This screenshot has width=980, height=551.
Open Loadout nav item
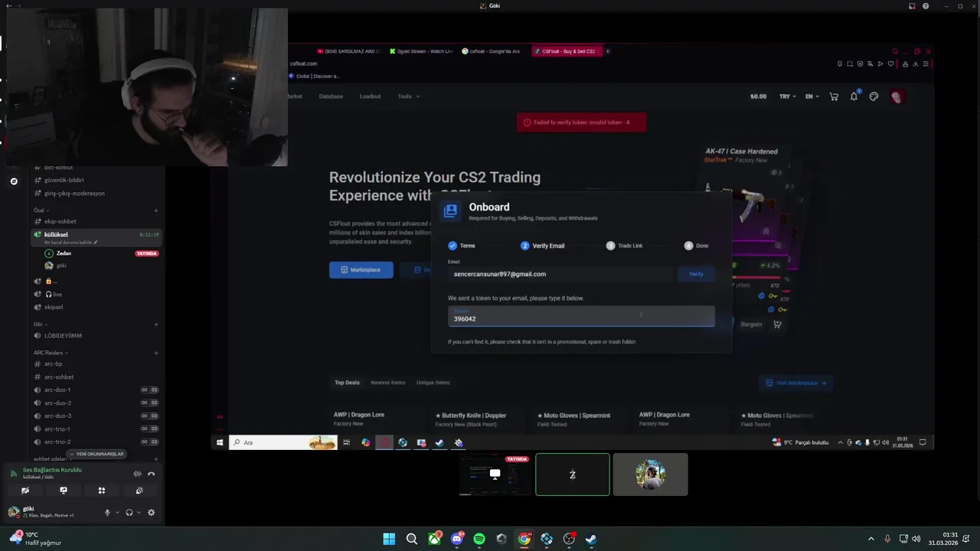(x=370, y=96)
